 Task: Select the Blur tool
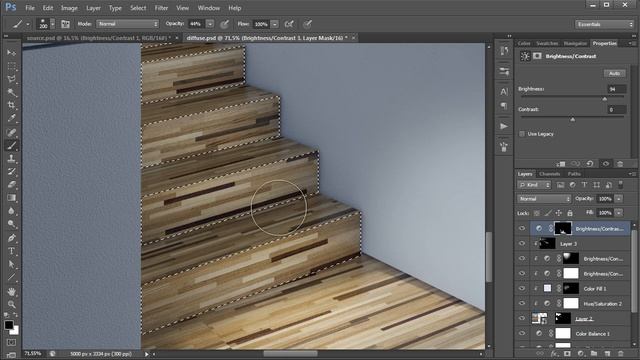click(11, 211)
